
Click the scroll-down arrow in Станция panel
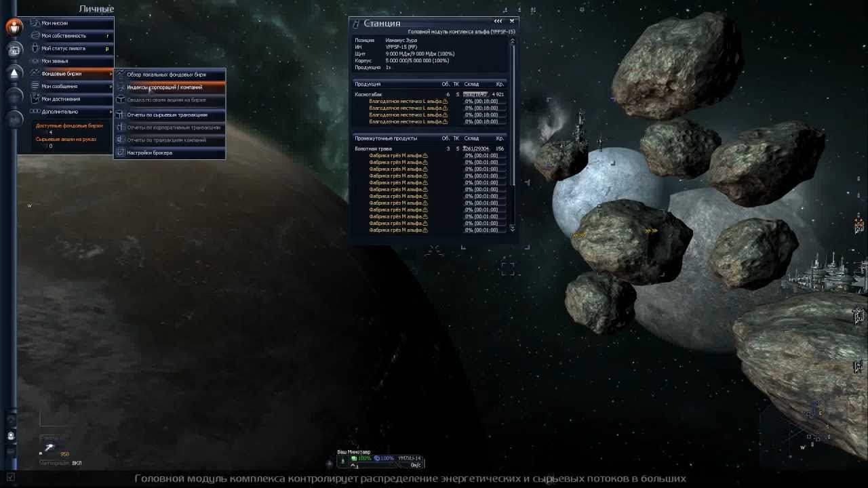(512, 229)
